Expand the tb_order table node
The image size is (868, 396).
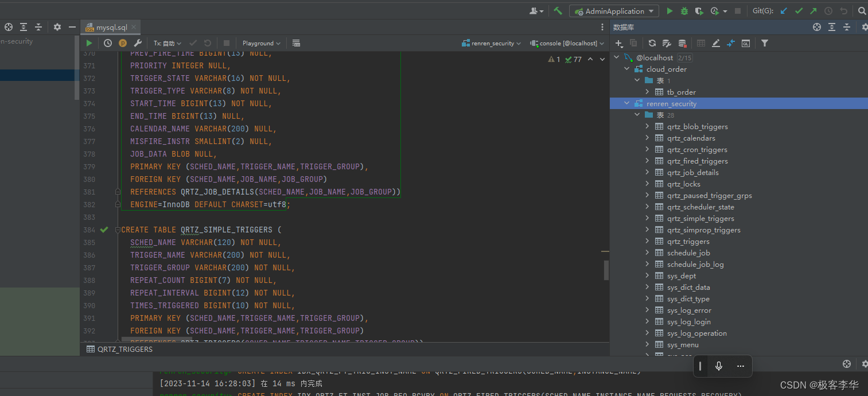[647, 92]
